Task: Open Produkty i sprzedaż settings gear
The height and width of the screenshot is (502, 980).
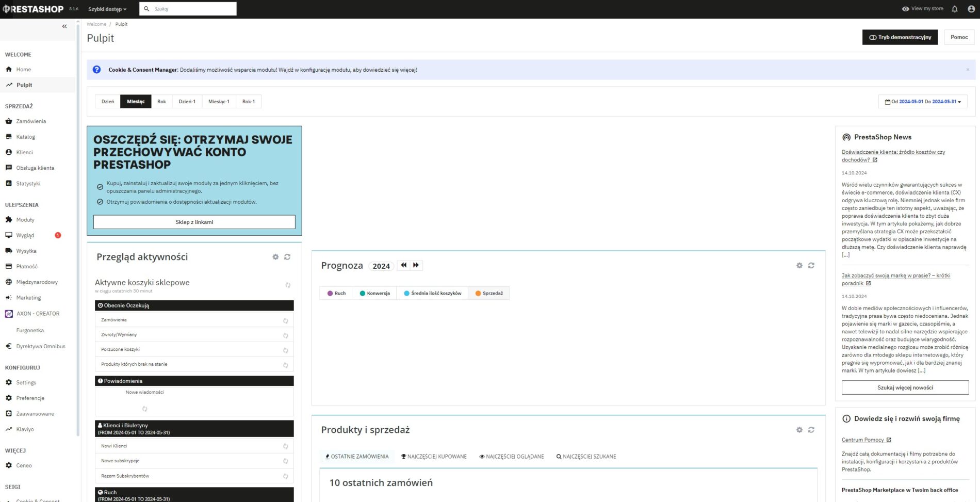Action: pyautogui.click(x=799, y=430)
